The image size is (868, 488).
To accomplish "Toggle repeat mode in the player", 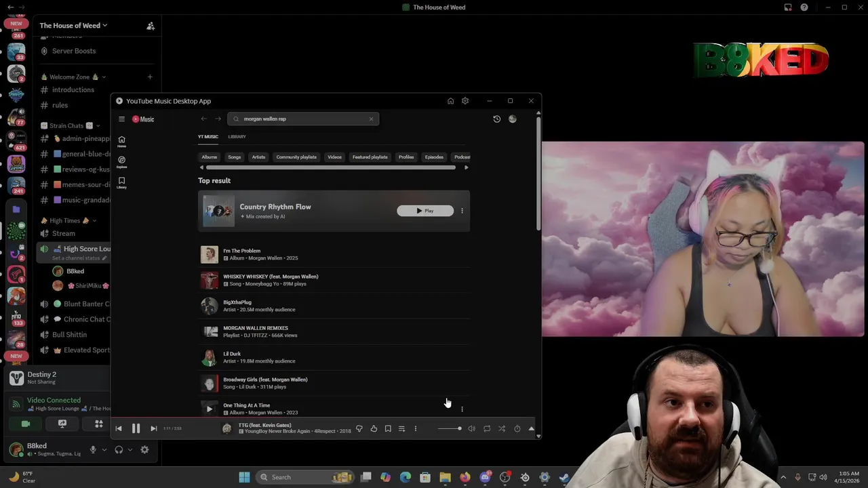I will 487,428.
